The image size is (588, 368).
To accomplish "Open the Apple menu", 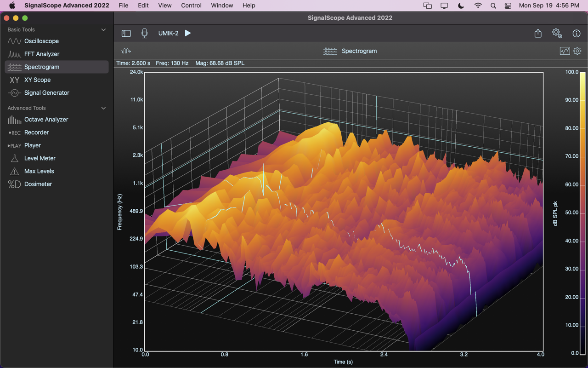I will click(x=12, y=6).
